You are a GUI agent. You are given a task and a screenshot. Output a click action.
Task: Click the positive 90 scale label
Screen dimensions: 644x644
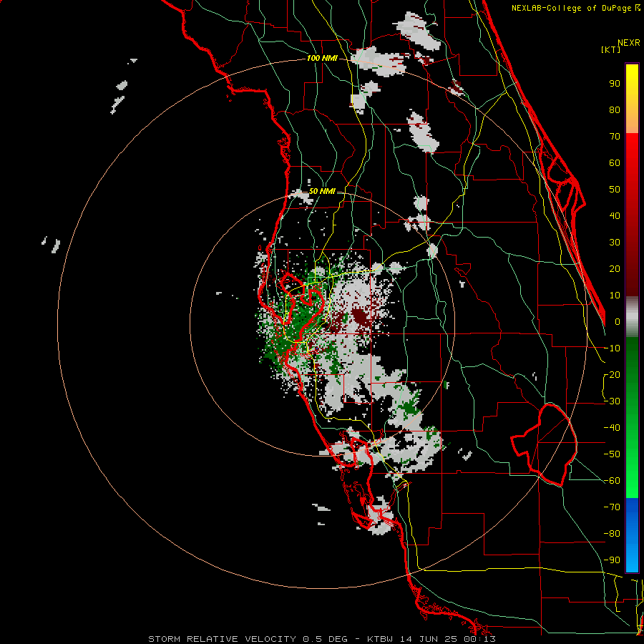click(x=615, y=84)
